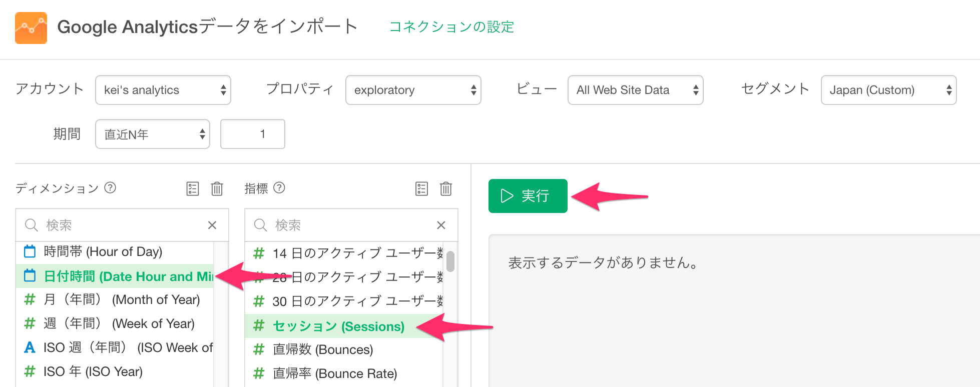Select 直帰率 (Bounce Rate) metric
The width and height of the screenshot is (980, 387).
coord(344,373)
